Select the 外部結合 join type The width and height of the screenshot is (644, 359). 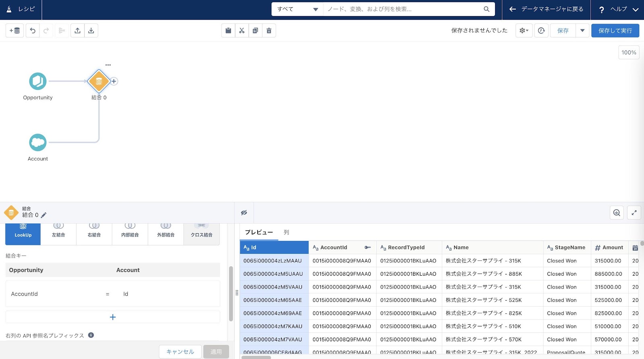(166, 234)
